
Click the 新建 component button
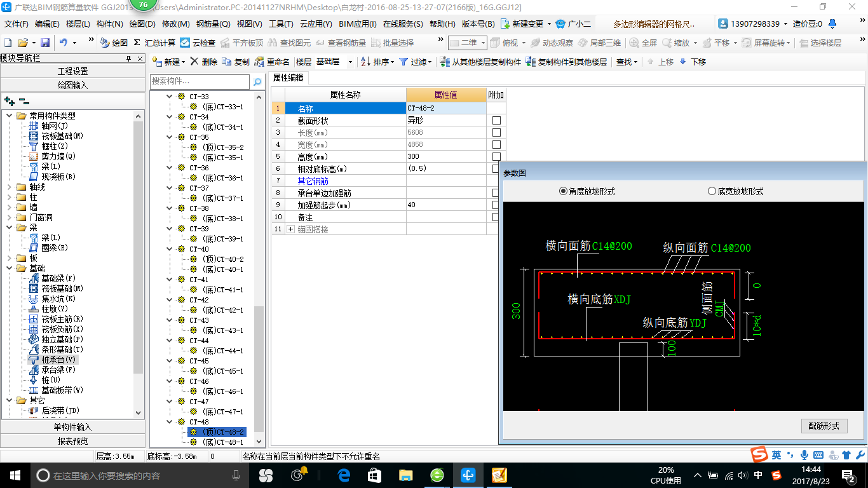(x=168, y=62)
